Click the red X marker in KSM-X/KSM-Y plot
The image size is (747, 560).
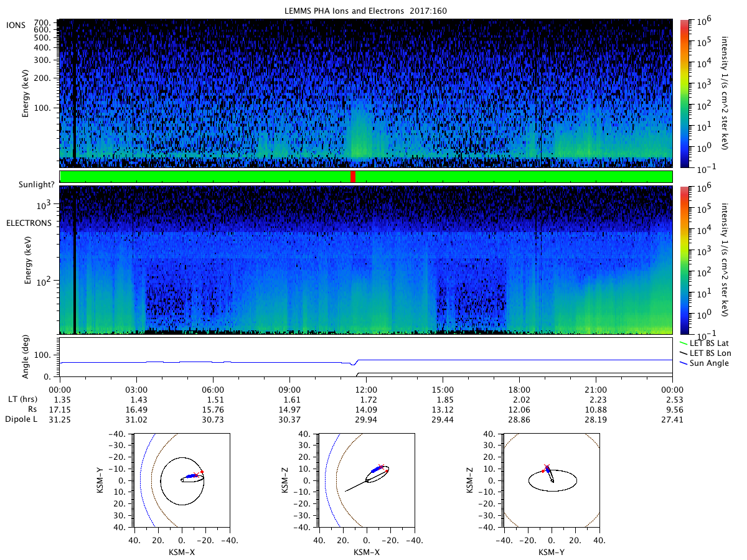click(x=195, y=475)
